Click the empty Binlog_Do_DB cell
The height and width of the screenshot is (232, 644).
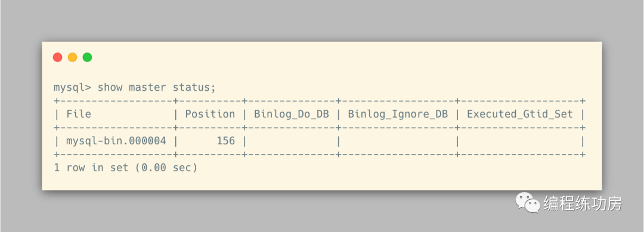pyautogui.click(x=291, y=141)
